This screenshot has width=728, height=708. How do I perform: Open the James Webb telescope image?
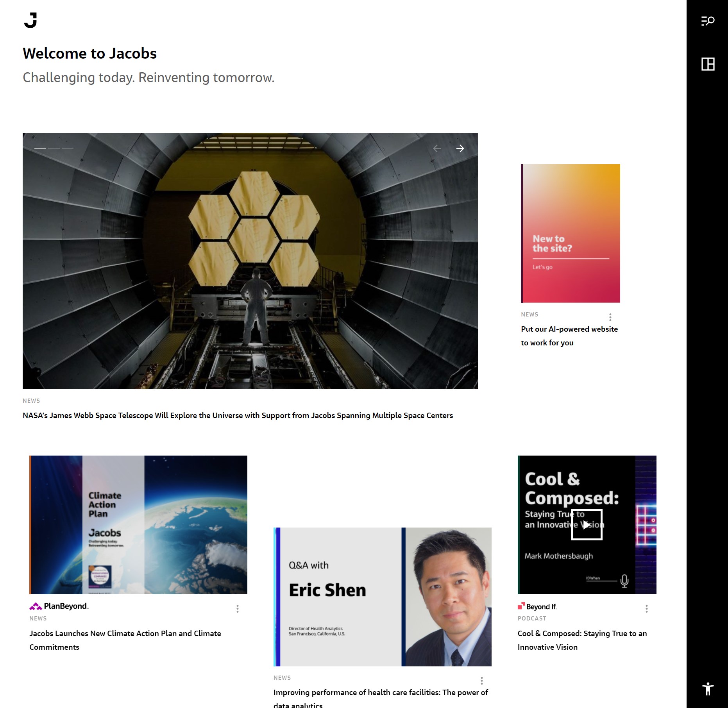(250, 261)
